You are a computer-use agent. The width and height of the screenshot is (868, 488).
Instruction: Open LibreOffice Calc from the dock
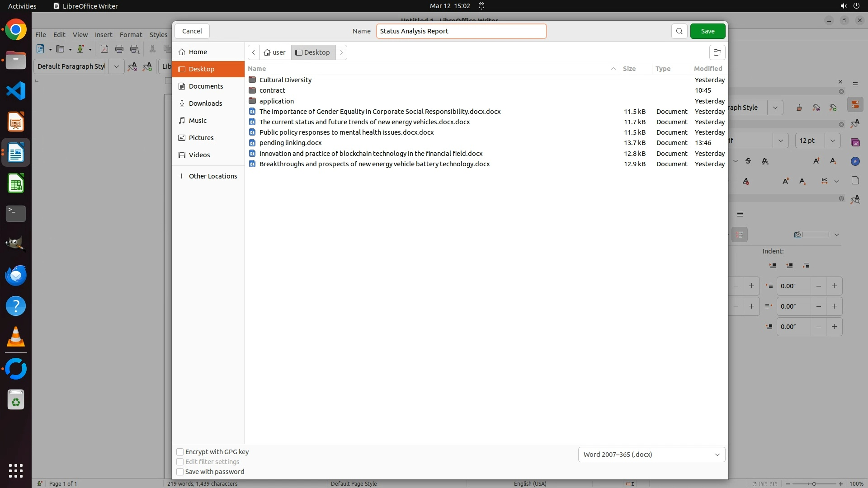pyautogui.click(x=16, y=184)
